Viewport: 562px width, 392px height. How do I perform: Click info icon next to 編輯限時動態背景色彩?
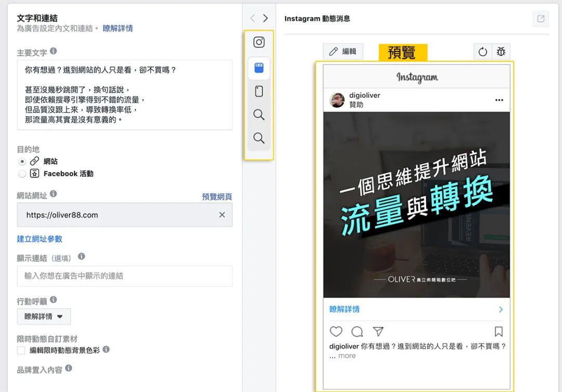click(106, 349)
